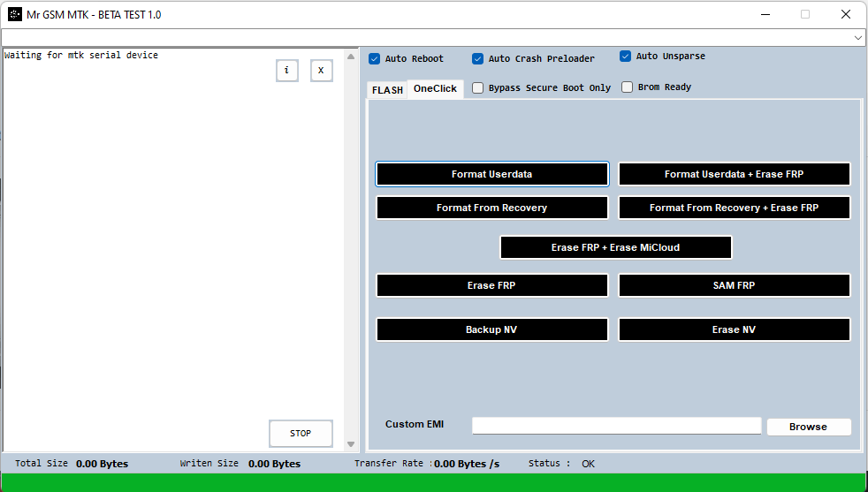Check the Brom Ready box
The height and width of the screenshot is (492, 868).
click(628, 87)
